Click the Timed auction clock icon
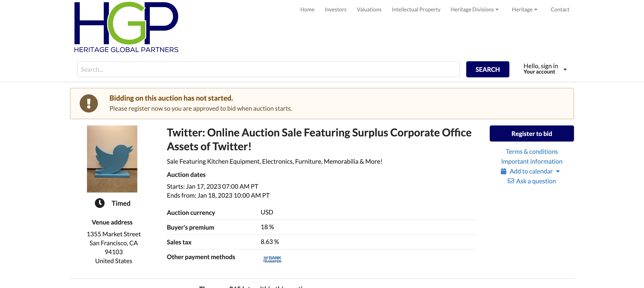The image size is (644, 288). pos(100,203)
